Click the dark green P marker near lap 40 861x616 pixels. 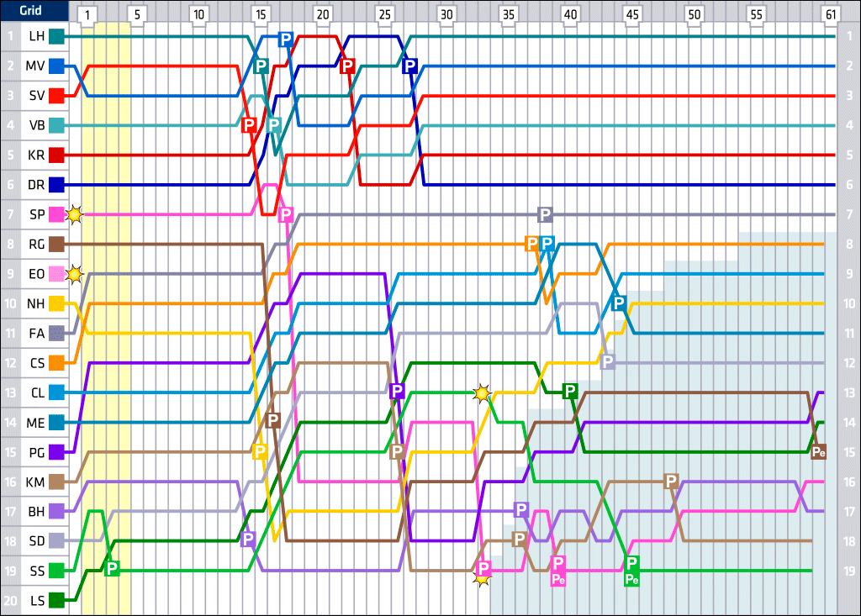click(569, 391)
